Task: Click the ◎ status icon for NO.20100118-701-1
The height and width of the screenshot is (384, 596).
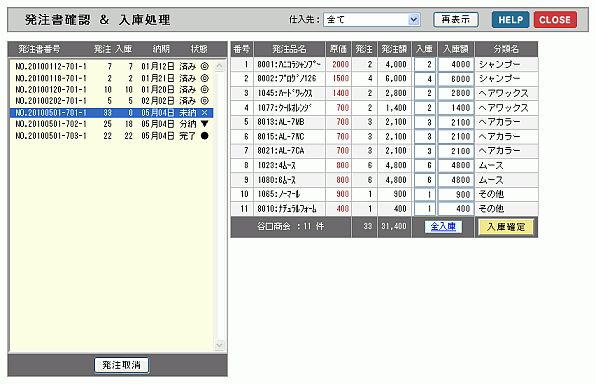Action: [x=204, y=78]
